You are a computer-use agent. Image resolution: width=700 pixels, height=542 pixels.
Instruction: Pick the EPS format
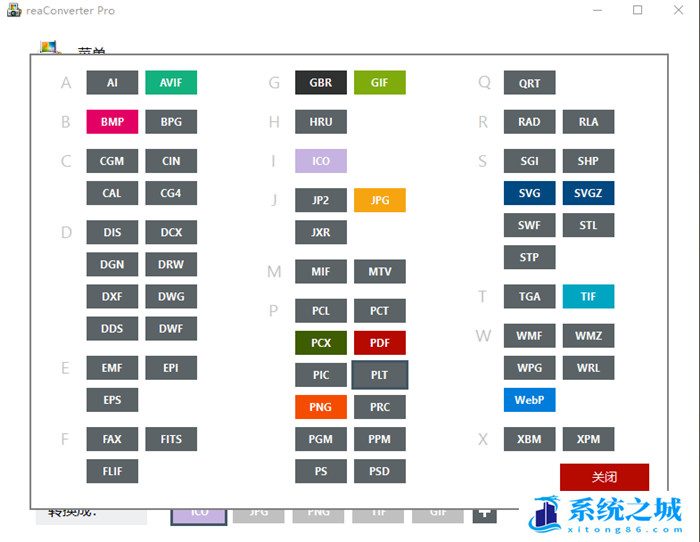pyautogui.click(x=112, y=400)
